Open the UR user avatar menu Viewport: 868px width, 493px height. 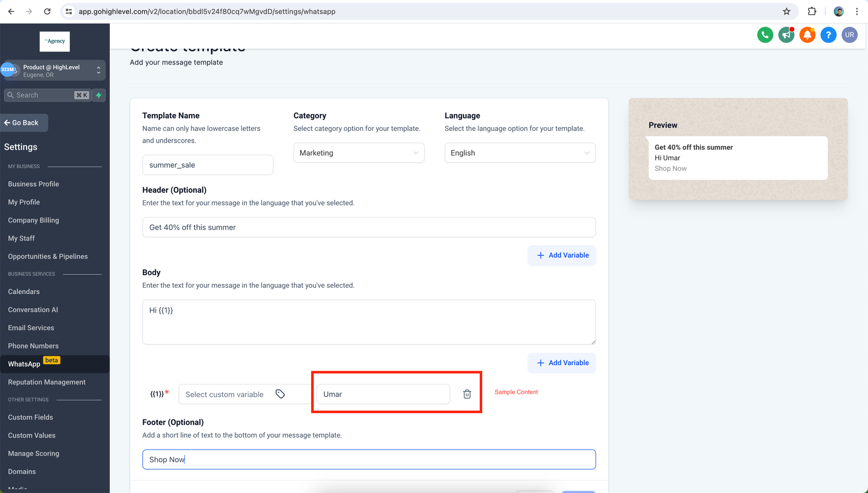coord(850,35)
